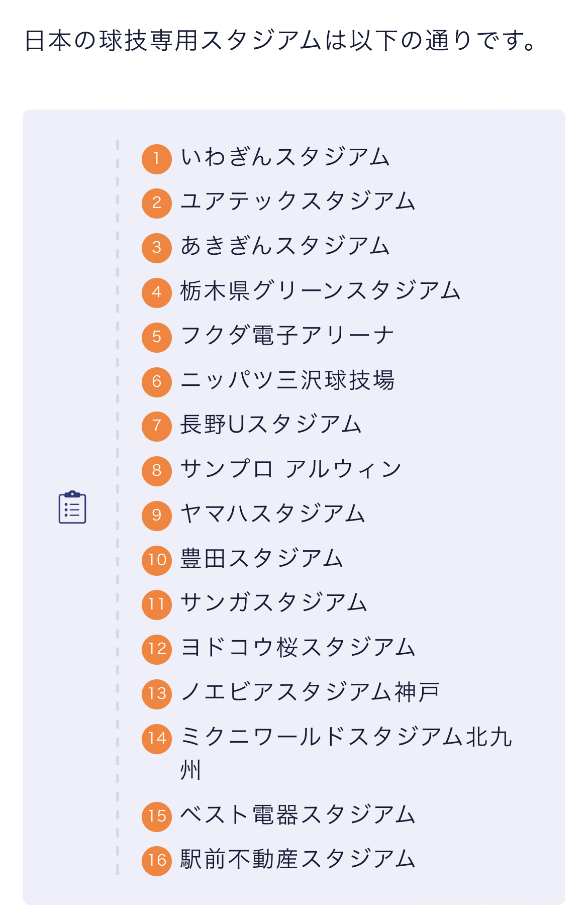The width and height of the screenshot is (588, 922).
Task: Click あきぎんスタジアム entry
Action: [x=285, y=246]
